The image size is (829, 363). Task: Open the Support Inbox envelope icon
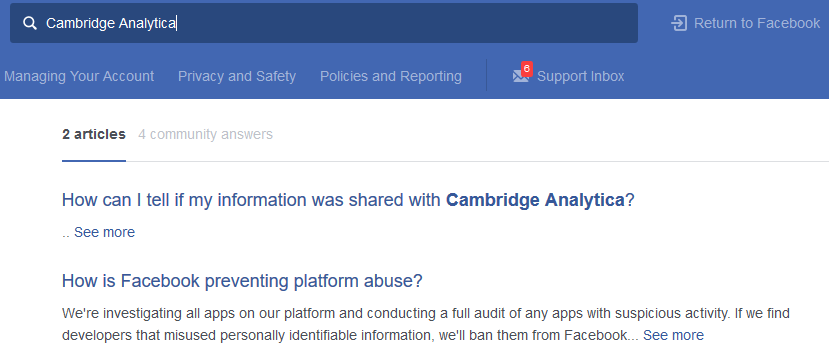[520, 77]
